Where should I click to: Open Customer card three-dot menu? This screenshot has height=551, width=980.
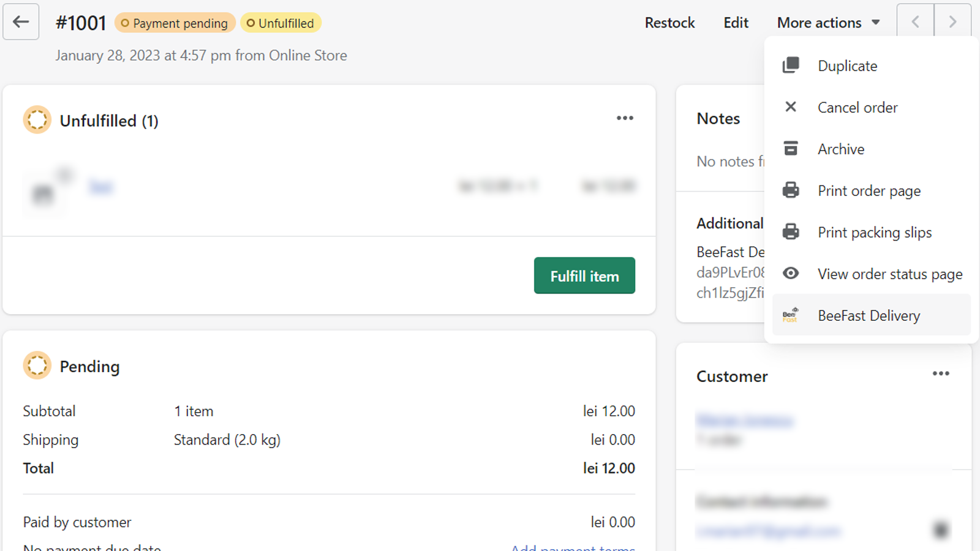pyautogui.click(x=941, y=373)
